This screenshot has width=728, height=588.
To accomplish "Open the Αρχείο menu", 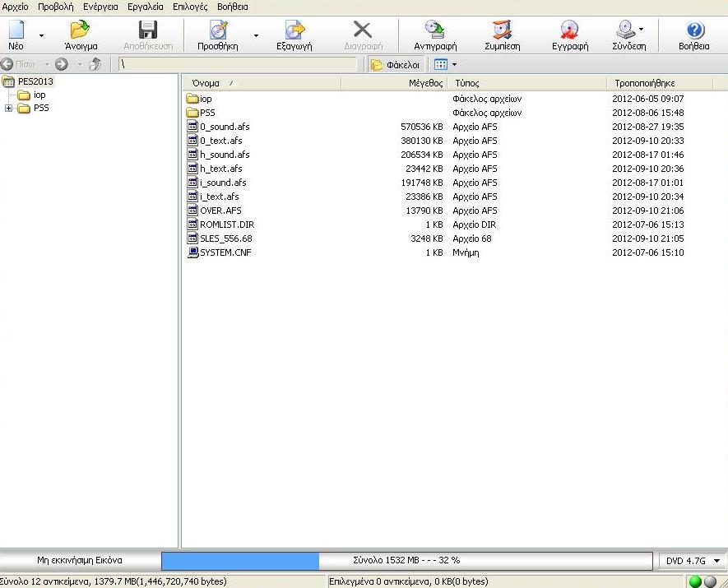I will click(14, 7).
